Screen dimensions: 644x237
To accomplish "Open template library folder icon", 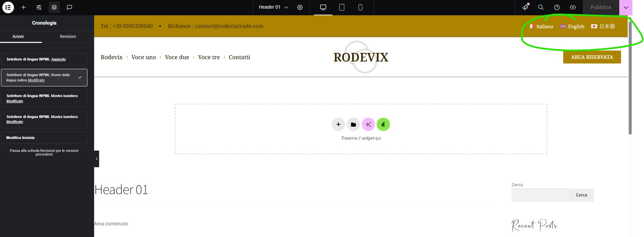I will pos(353,124).
